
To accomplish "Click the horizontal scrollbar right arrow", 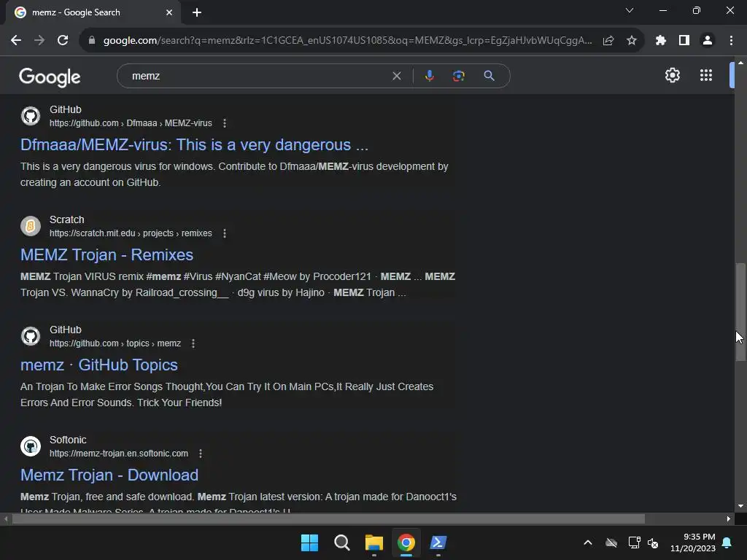I will (x=729, y=519).
